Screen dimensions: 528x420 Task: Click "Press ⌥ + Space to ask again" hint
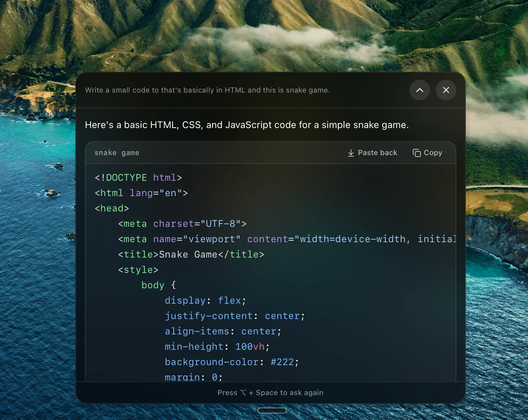270,393
